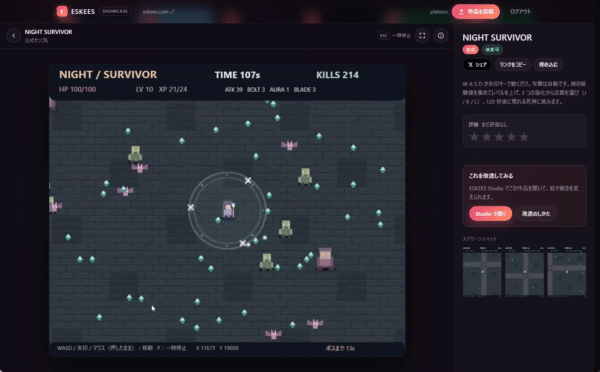
Task: Click the 改造のしかた how-to button
Action: (x=536, y=214)
